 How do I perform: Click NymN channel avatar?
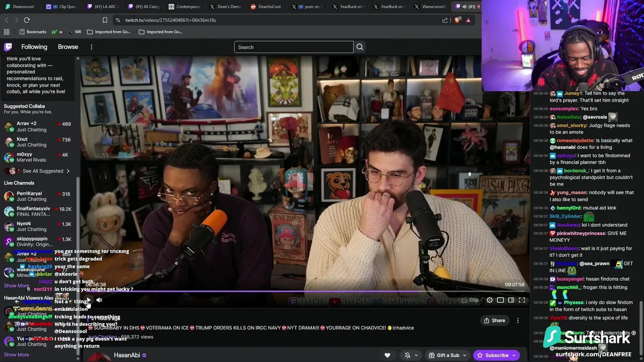click(9, 226)
